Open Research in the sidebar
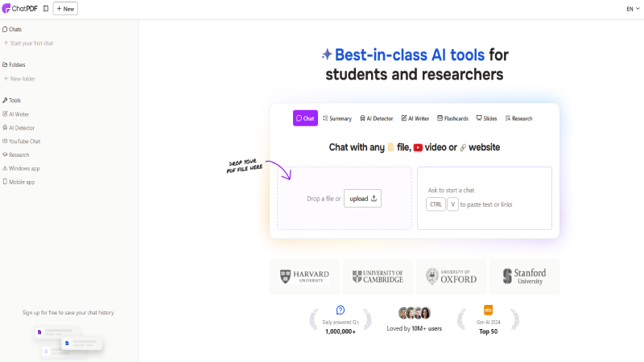This screenshot has width=644, height=362. pyautogui.click(x=15, y=154)
